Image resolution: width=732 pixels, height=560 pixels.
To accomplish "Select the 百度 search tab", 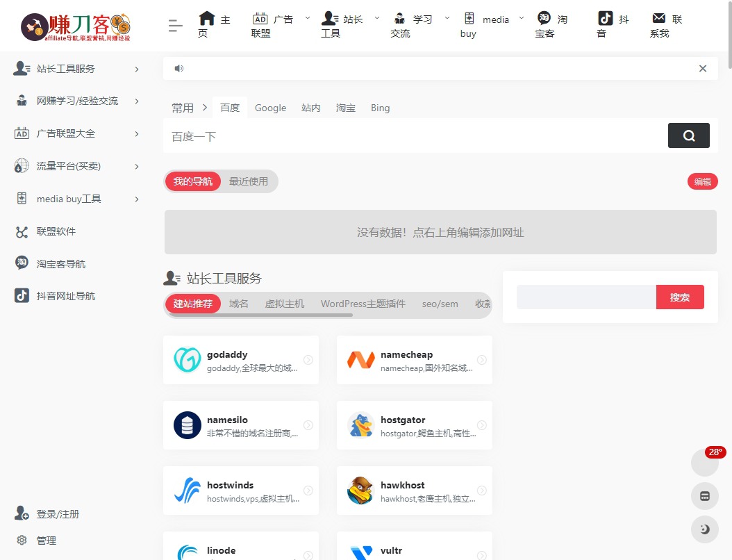I will tap(230, 108).
